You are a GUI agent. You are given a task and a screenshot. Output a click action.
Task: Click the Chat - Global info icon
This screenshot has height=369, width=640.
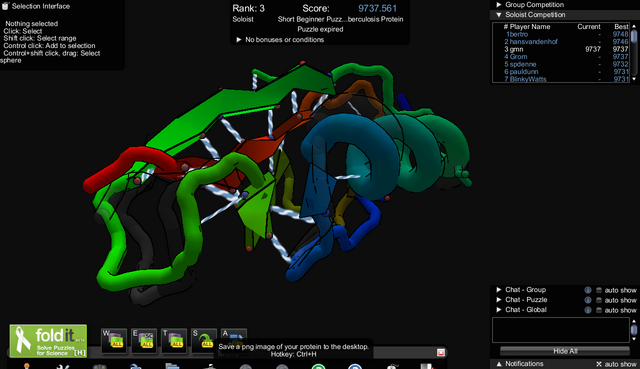(x=588, y=310)
